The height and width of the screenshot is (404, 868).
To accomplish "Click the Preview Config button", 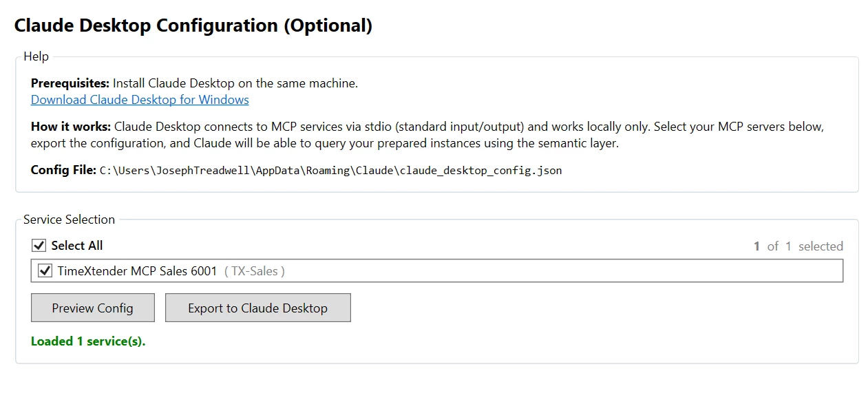I will pyautogui.click(x=92, y=308).
